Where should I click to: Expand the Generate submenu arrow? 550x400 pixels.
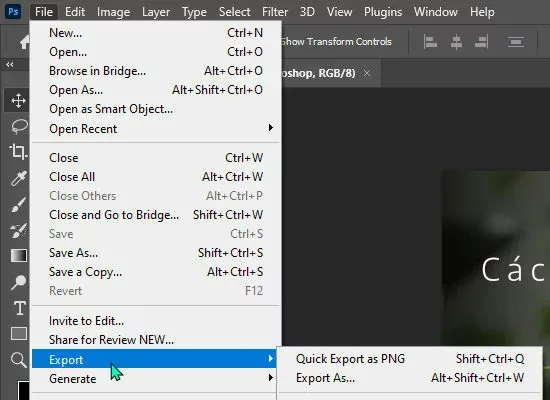(x=270, y=378)
